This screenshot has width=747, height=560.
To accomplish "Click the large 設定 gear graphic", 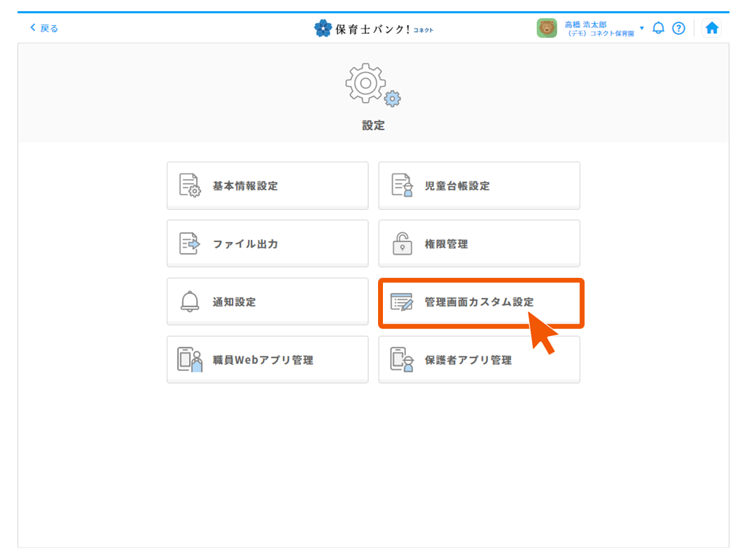I will pyautogui.click(x=372, y=85).
